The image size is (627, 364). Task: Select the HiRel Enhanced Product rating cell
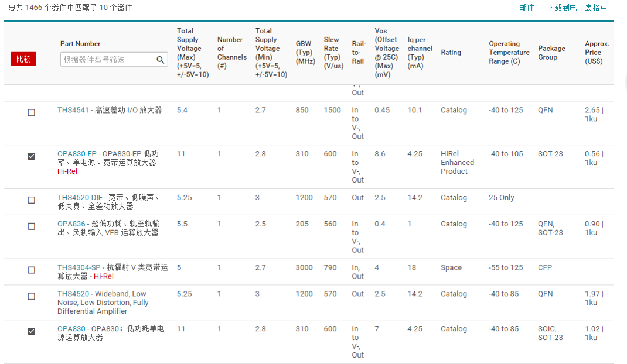(x=457, y=163)
